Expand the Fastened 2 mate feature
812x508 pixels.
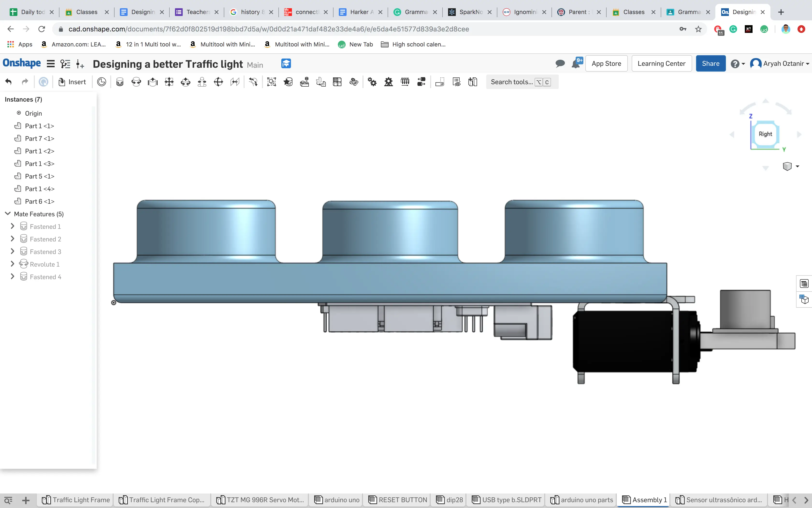12,239
